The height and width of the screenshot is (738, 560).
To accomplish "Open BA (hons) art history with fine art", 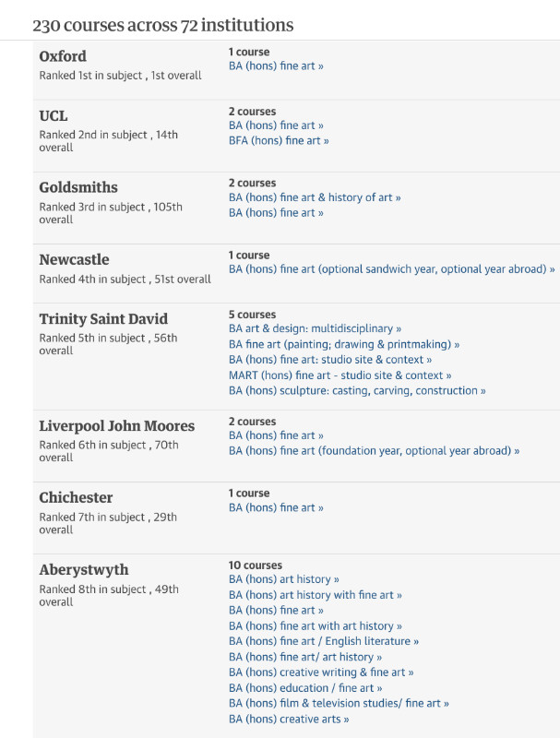I will 315,595.
